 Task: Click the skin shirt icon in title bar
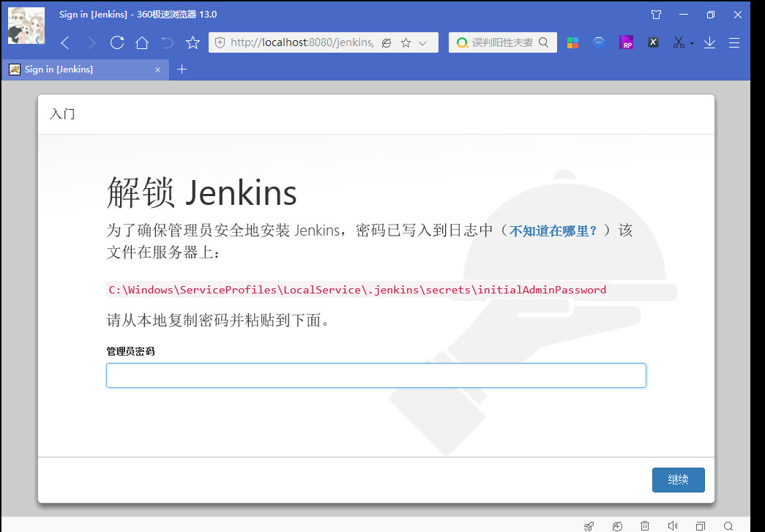pyautogui.click(x=656, y=15)
